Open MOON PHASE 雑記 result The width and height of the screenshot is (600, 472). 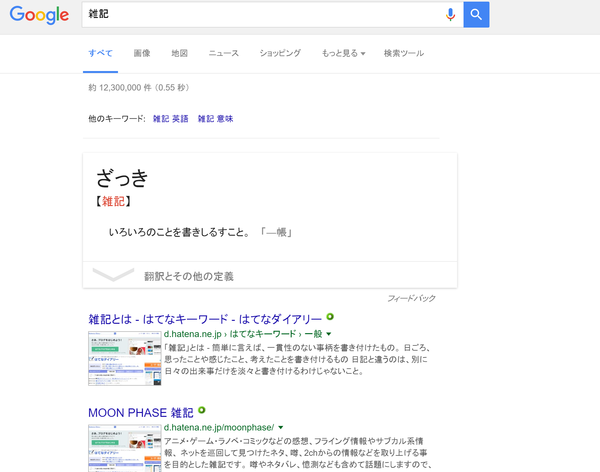coord(141,413)
